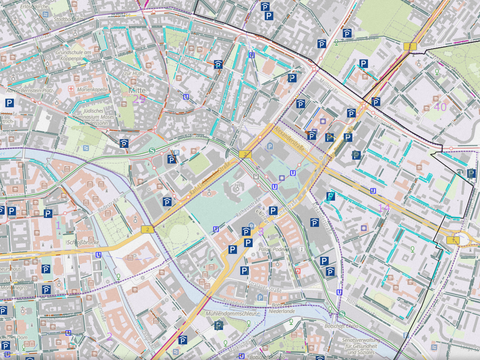Click the yellow road shield beside the roundabout
This screenshot has width=480, height=360.
coord(452,240)
